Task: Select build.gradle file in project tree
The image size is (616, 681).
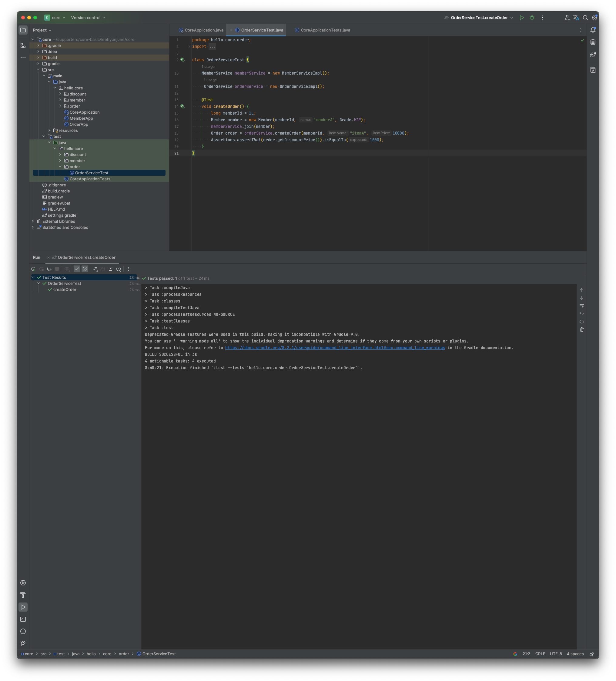Action: point(59,191)
